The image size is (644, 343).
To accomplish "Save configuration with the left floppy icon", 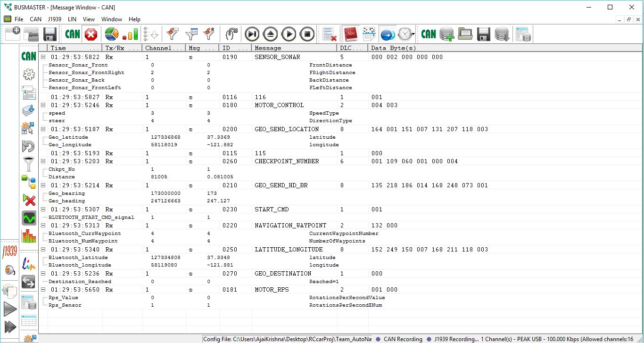I will [50, 34].
